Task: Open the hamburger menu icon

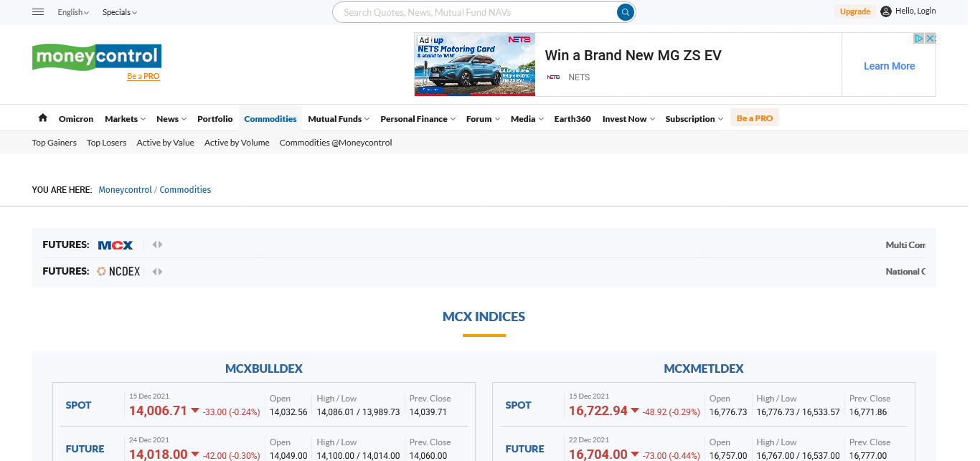Action: pos(38,12)
